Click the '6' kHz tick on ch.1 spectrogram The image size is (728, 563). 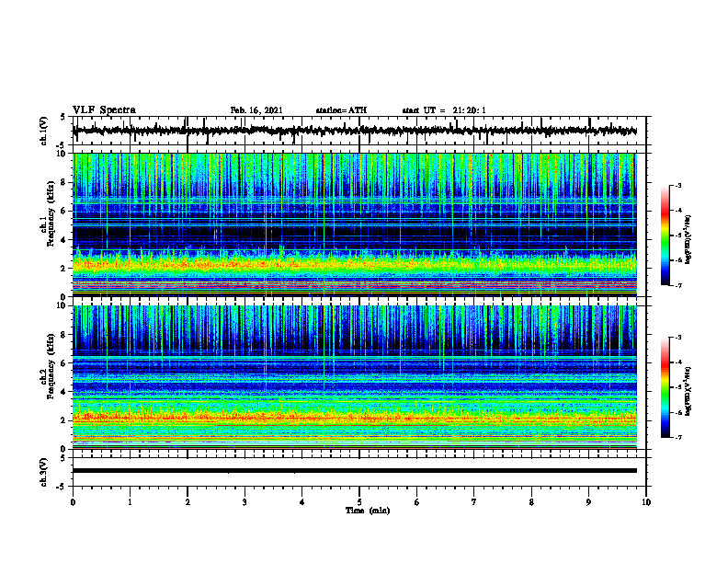click(63, 211)
